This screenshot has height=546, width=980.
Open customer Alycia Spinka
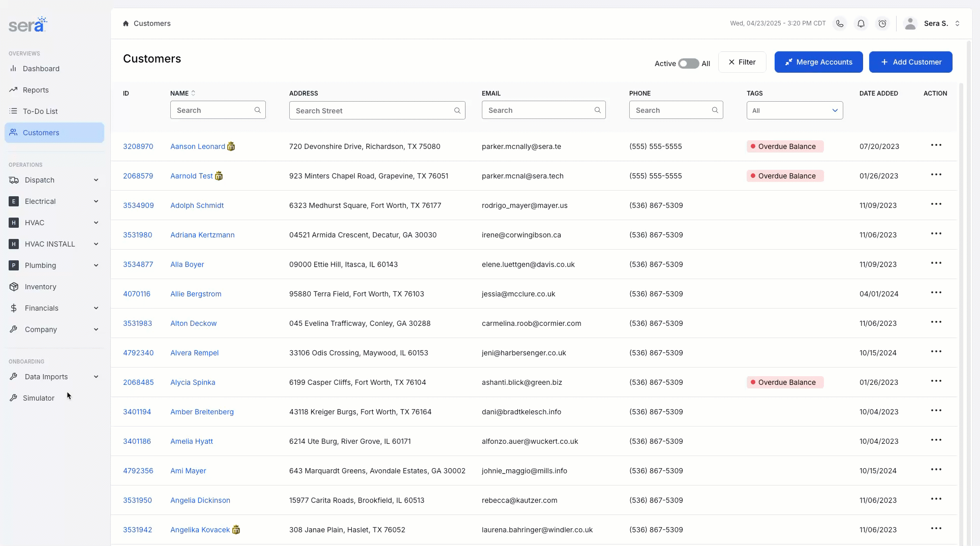193,382
